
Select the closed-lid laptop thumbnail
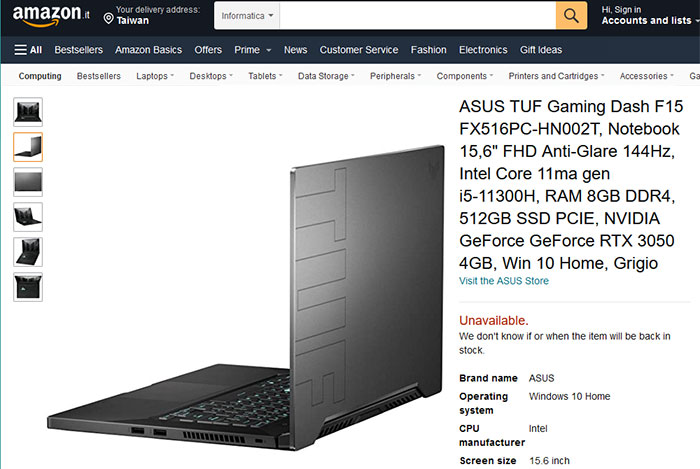click(x=28, y=182)
